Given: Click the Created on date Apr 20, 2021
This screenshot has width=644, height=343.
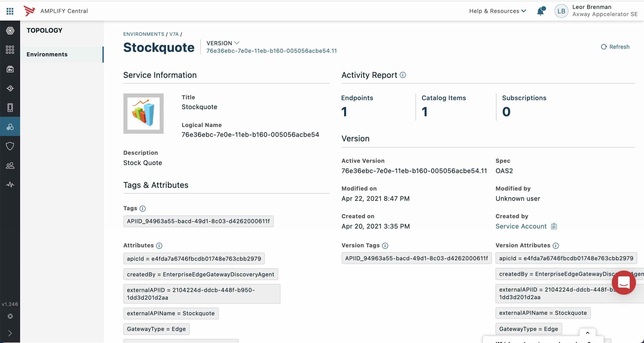Looking at the screenshot, I should 376,226.
